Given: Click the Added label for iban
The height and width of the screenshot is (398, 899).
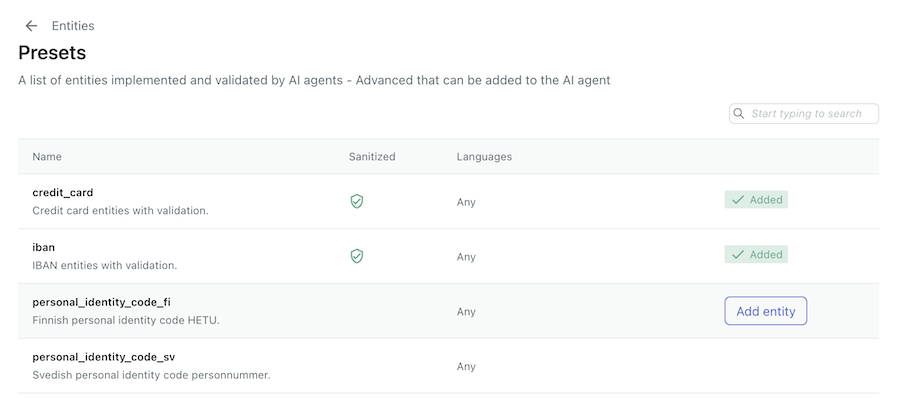Looking at the screenshot, I should pyautogui.click(x=766, y=255).
